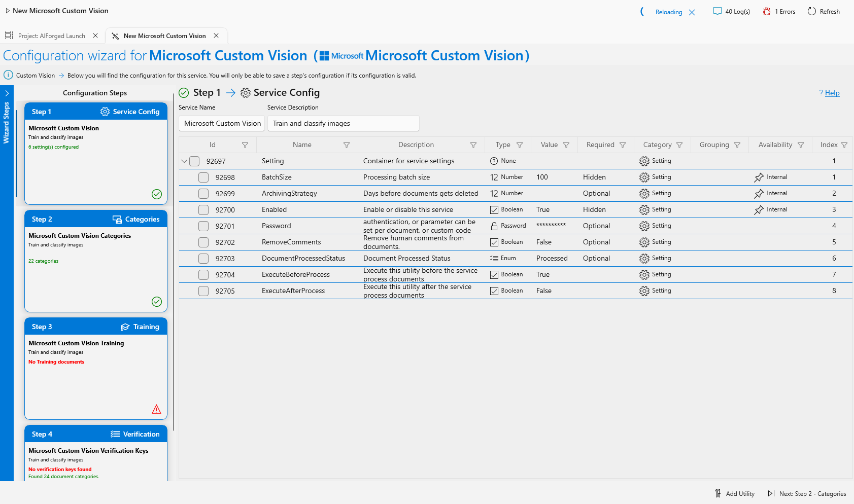This screenshot has height=504, width=854.
Task: Click the Add Utility button label
Action: coord(740,493)
